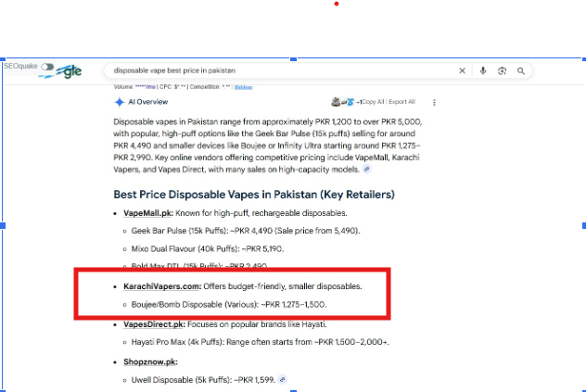The height and width of the screenshot is (392, 586).
Task: Click the Hidden link under the search bar
Action: [x=243, y=87]
